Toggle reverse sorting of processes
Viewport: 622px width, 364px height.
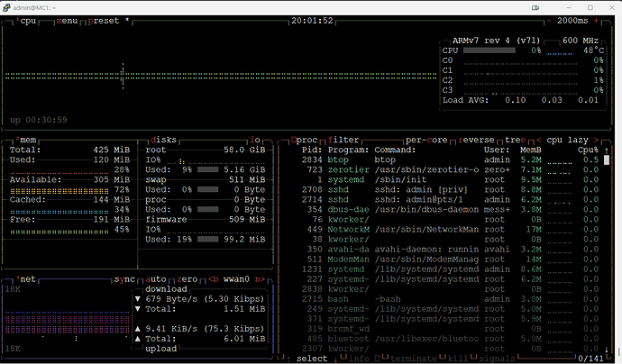(x=476, y=140)
